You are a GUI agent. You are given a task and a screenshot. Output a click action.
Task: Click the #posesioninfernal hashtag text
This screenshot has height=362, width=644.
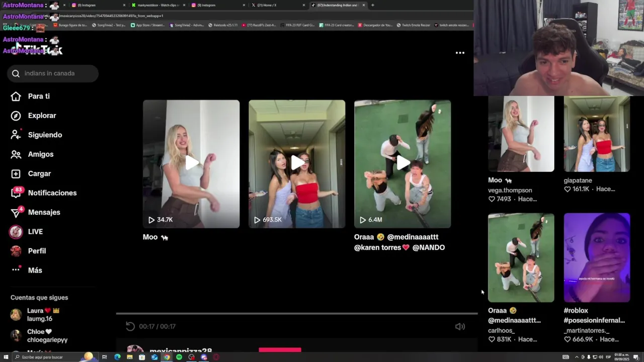click(x=594, y=320)
